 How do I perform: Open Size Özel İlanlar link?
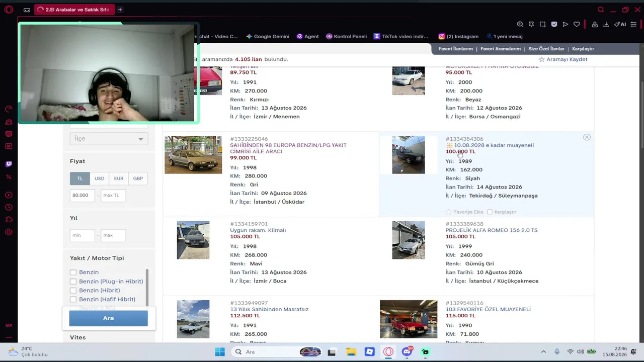click(x=546, y=49)
